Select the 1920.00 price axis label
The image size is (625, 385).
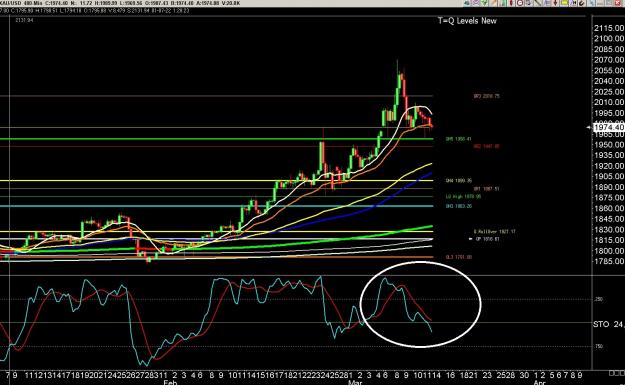tap(609, 166)
